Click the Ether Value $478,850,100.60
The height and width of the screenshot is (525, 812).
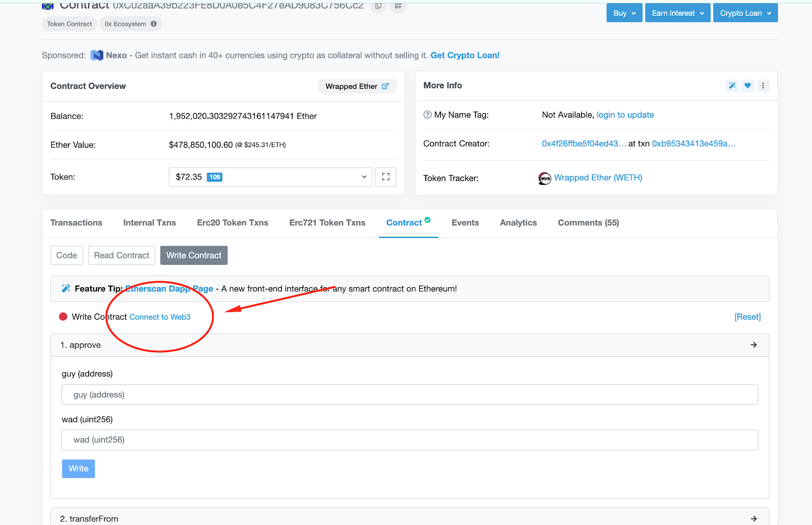[201, 145]
